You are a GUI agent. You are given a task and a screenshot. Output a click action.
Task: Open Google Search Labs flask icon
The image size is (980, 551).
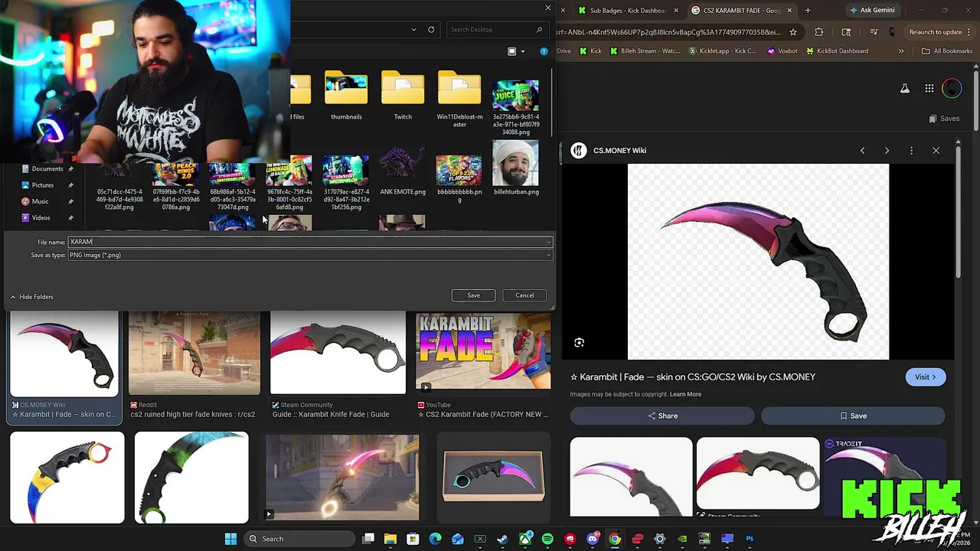click(904, 89)
